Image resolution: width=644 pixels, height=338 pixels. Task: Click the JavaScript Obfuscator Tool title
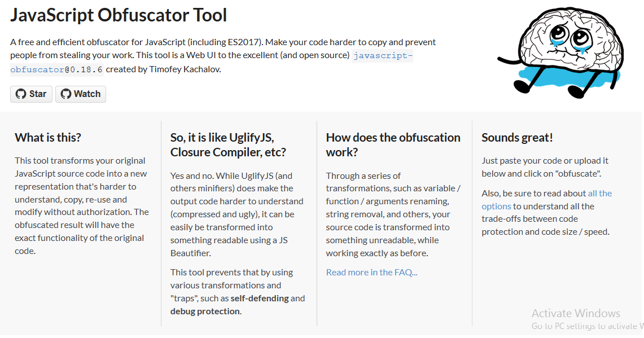pos(119,15)
